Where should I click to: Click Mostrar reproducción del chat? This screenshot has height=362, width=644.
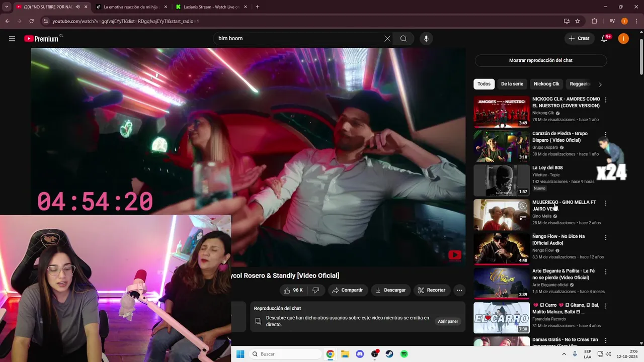pyautogui.click(x=541, y=60)
